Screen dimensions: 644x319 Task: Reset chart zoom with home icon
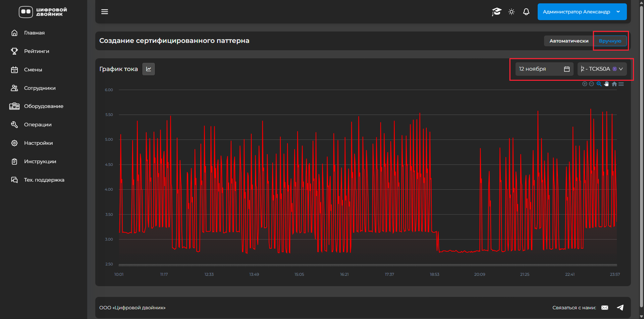[x=614, y=84]
